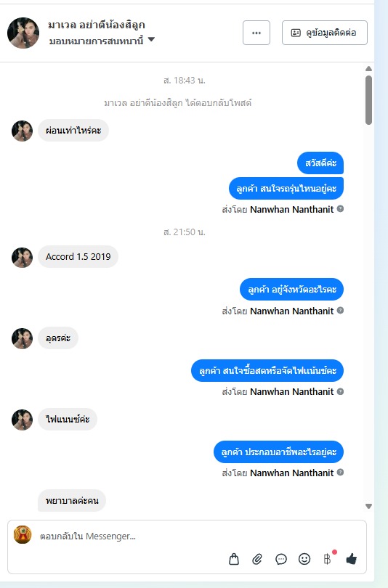The height and width of the screenshot is (588, 388).
Task: Click the page avatar beside the reply box
Action: pyautogui.click(x=23, y=534)
